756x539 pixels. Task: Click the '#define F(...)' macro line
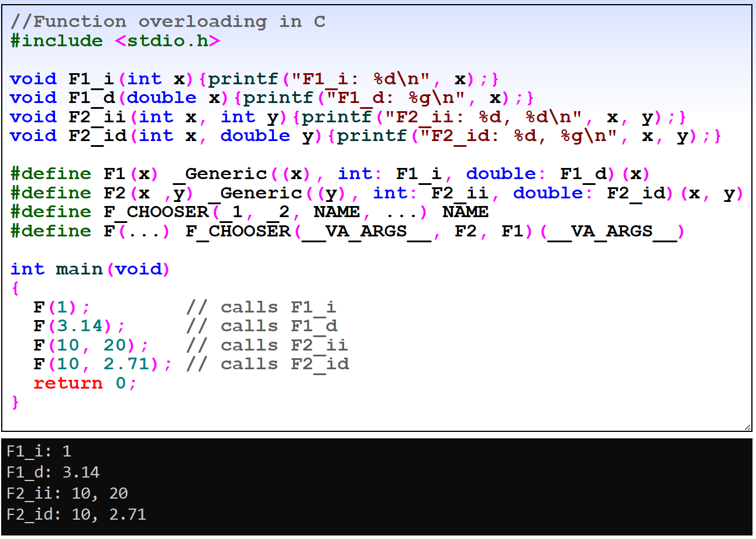coord(347,231)
